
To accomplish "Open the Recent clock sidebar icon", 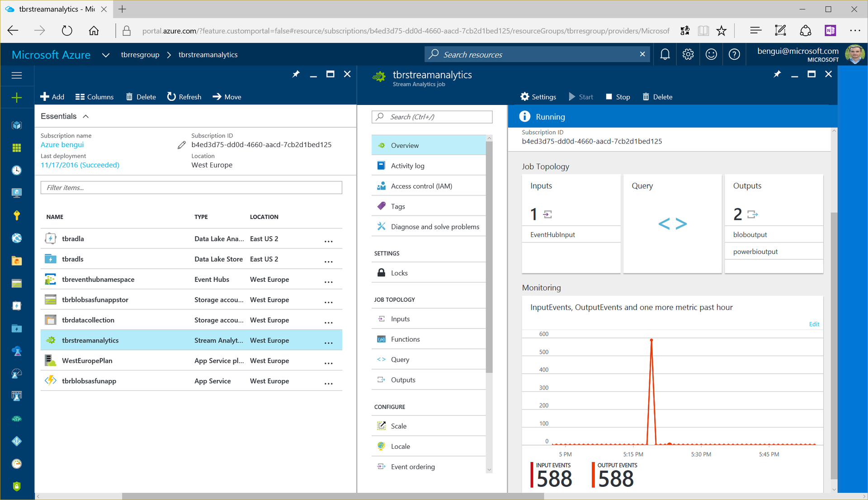I will tap(17, 170).
